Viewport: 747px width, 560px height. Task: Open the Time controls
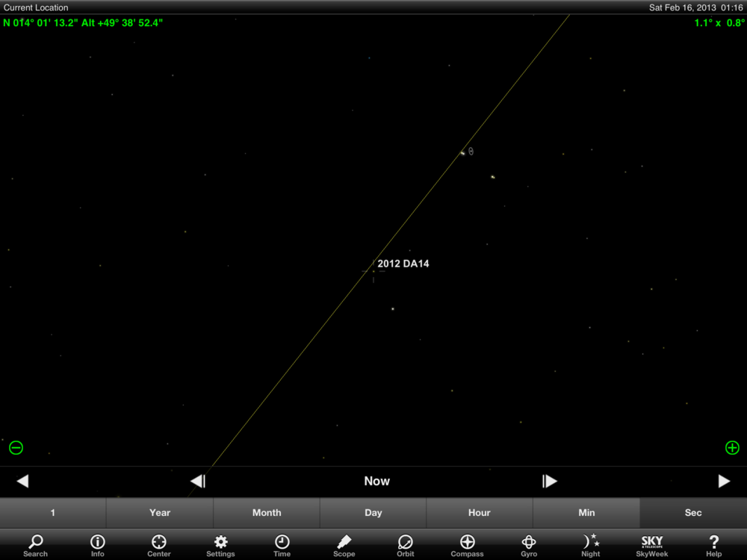282,544
